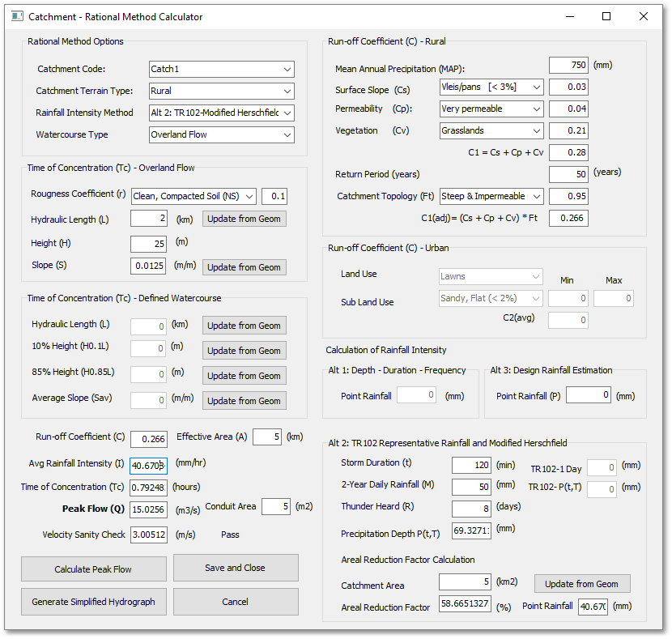Screen dimensions: 672x639
Task: Open the Catchment Code dropdown
Action: click(222, 69)
